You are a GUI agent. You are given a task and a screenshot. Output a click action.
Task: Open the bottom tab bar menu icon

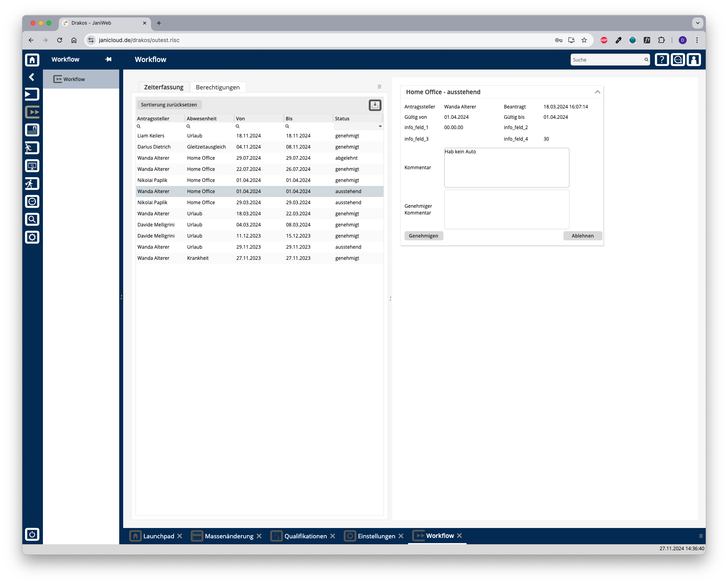pyautogui.click(x=701, y=536)
